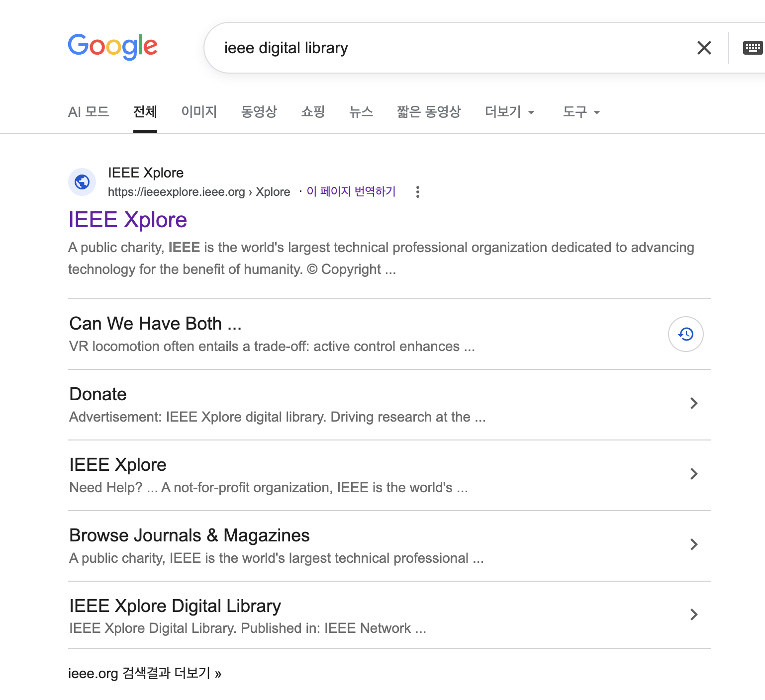Click snippet 'Need Help? ... A not-for-profit organization'
Image resolution: width=765 pixels, height=700 pixels.
[269, 488]
